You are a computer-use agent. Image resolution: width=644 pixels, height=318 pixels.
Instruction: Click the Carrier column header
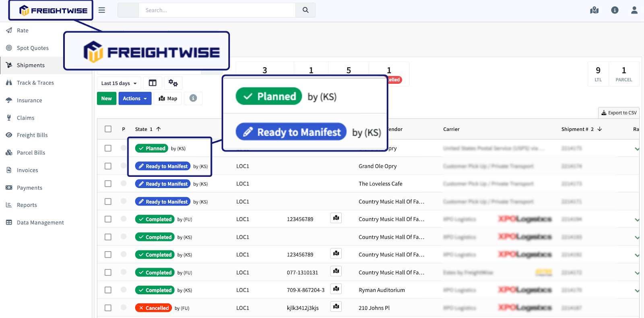click(x=451, y=129)
